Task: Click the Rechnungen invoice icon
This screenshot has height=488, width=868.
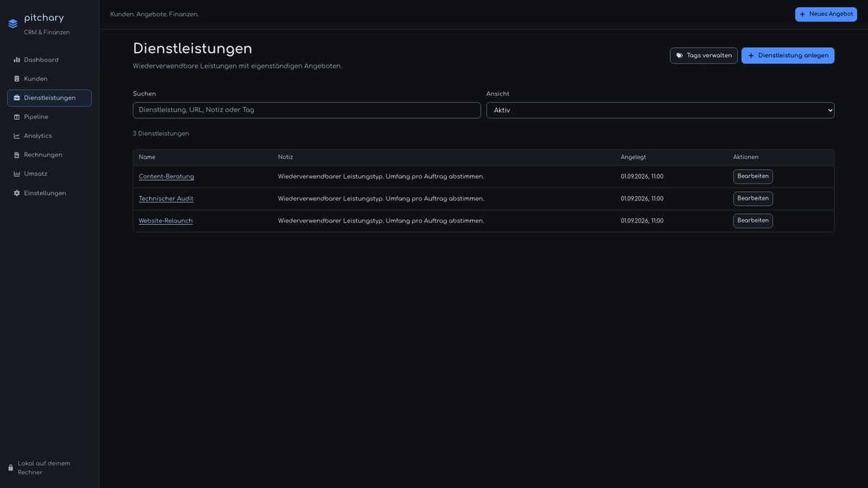Action: [x=17, y=155]
